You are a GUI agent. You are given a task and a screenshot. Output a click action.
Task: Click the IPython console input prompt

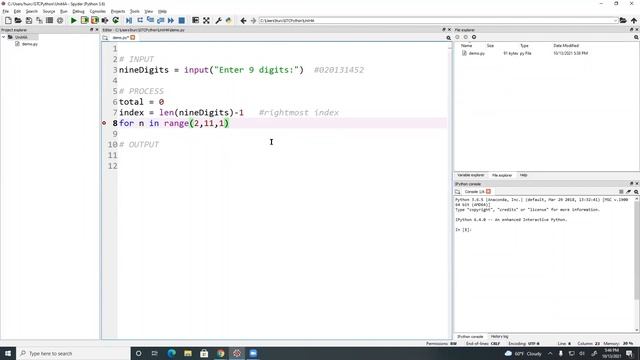pyautogui.click(x=463, y=230)
